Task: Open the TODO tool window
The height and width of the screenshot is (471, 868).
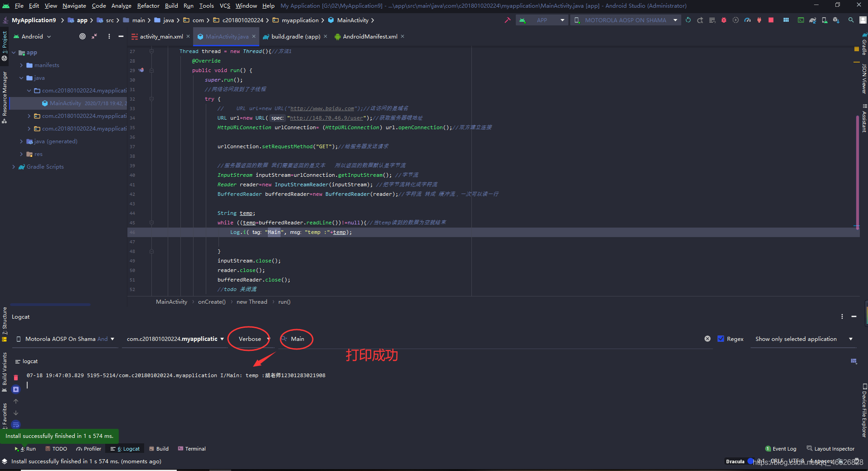Action: (x=56, y=449)
